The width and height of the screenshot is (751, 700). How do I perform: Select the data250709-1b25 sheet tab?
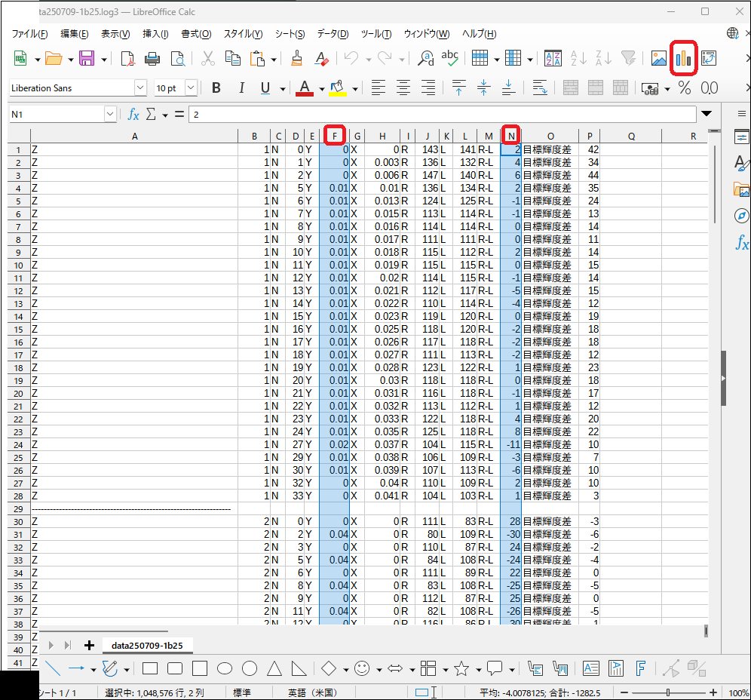point(142,645)
